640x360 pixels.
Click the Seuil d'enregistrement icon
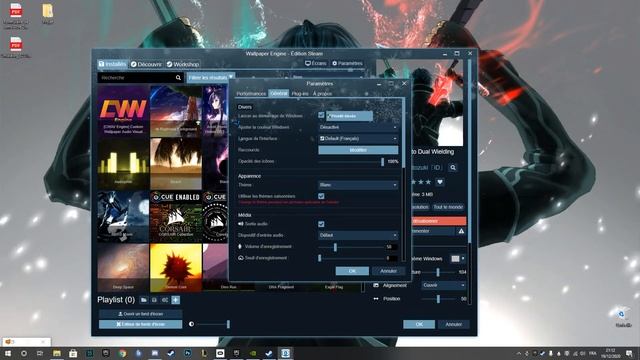(241, 258)
